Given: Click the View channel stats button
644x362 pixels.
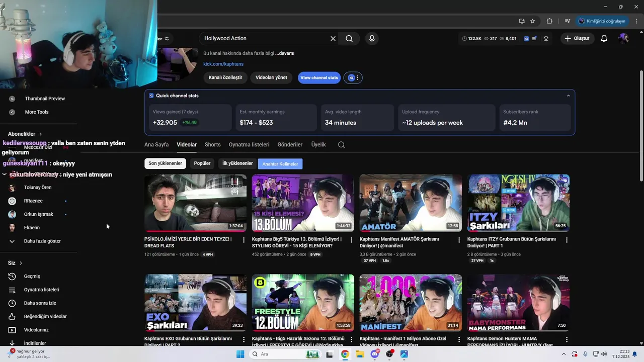Looking at the screenshot, I should click(319, 78).
